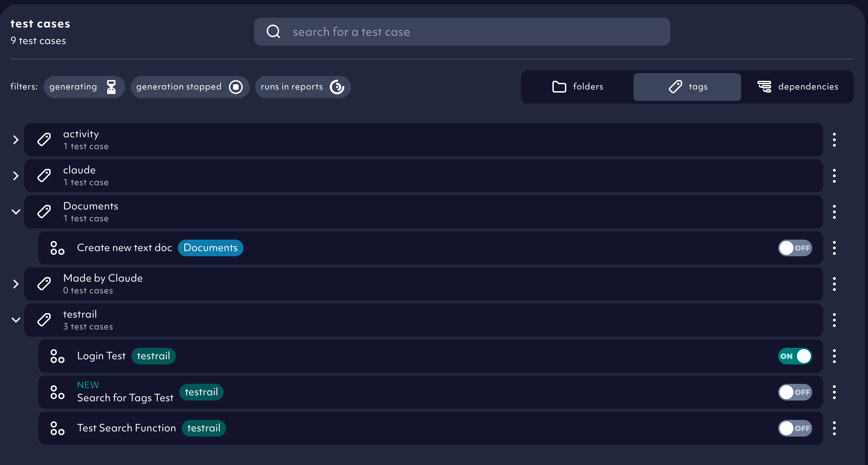The image size is (868, 465).
Task: Click the tag icon next to 'activity'
Action: click(x=44, y=139)
